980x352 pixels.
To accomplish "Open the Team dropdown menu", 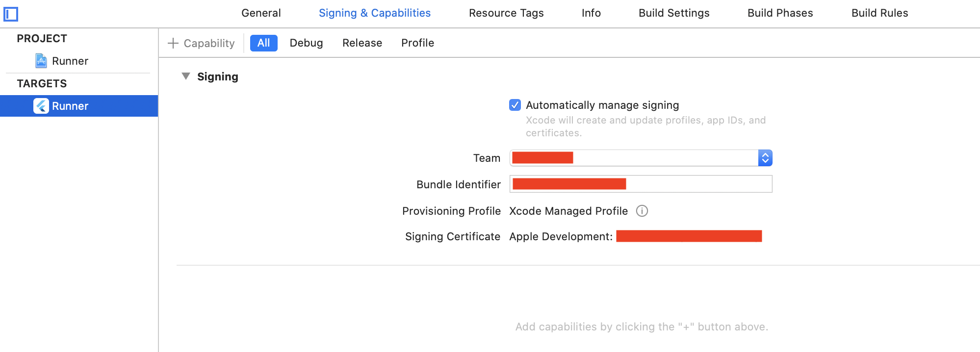I will [x=765, y=158].
